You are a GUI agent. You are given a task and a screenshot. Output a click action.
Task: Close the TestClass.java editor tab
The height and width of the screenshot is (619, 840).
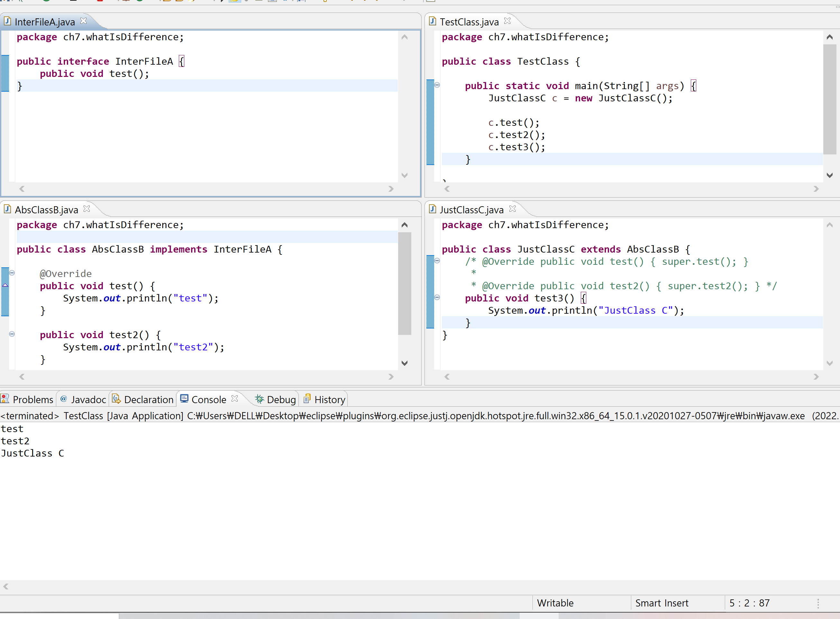pyautogui.click(x=507, y=21)
